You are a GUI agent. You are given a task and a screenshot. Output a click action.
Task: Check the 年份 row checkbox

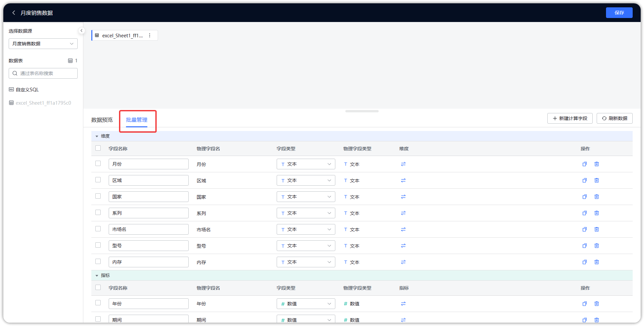[98, 303]
